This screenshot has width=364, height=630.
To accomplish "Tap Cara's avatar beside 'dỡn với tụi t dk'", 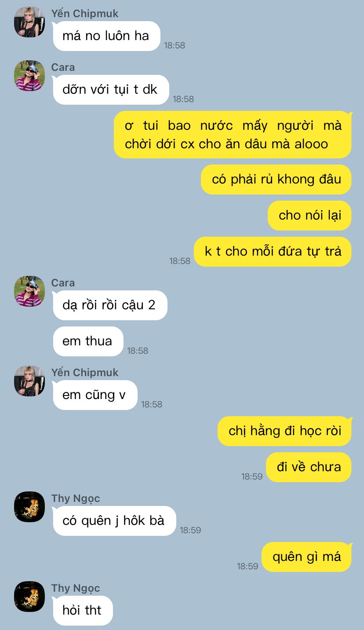I will pyautogui.click(x=29, y=76).
